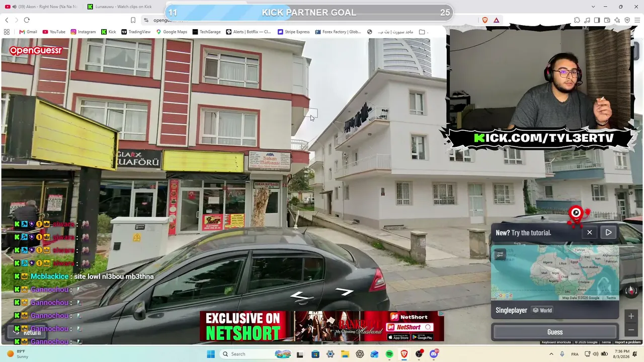The image size is (644, 362).
Task: Select the World map badge
Action: click(x=542, y=310)
